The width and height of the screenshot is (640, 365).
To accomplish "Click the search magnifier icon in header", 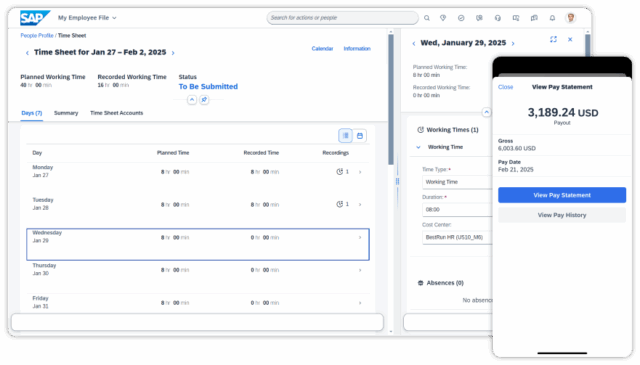I will tap(427, 18).
